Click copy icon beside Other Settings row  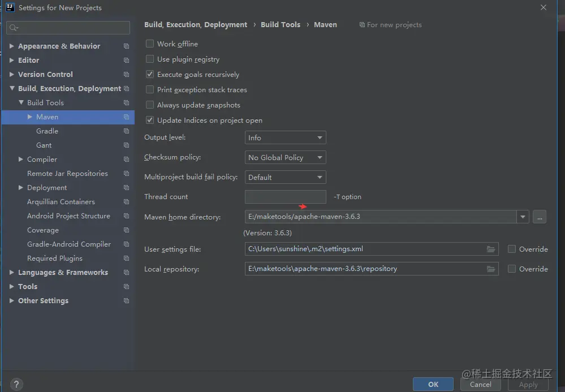pos(126,300)
